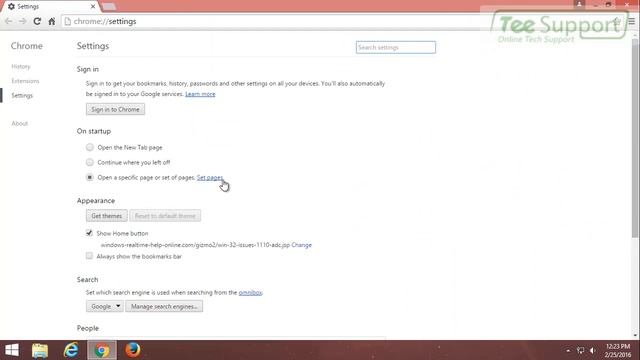Toggle Show Home button checkbox

[89, 233]
